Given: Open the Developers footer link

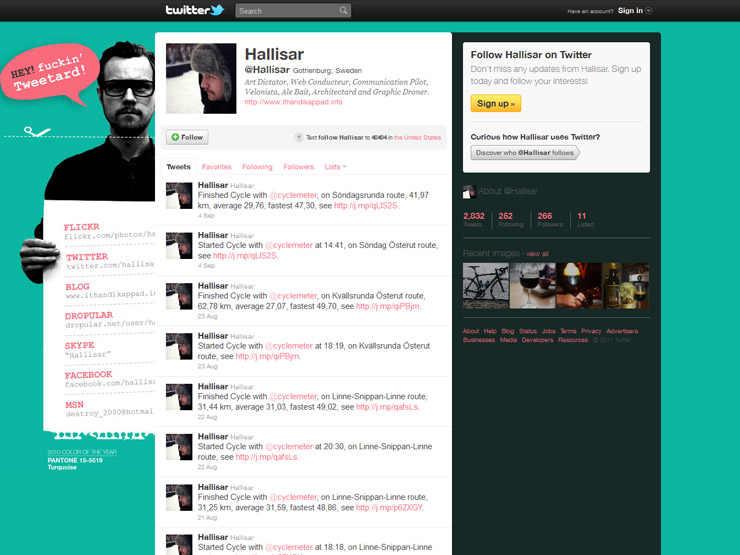Looking at the screenshot, I should (538, 340).
